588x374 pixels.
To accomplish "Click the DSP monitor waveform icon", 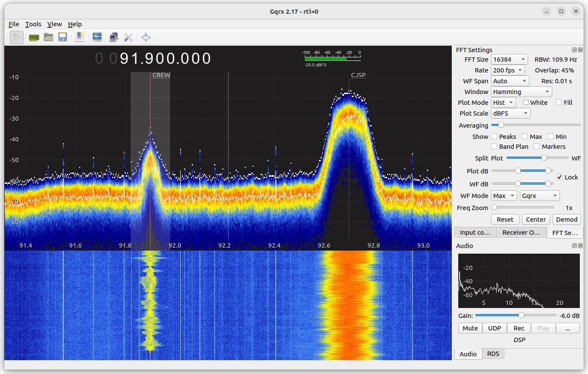I will pyautogui.click(x=97, y=37).
